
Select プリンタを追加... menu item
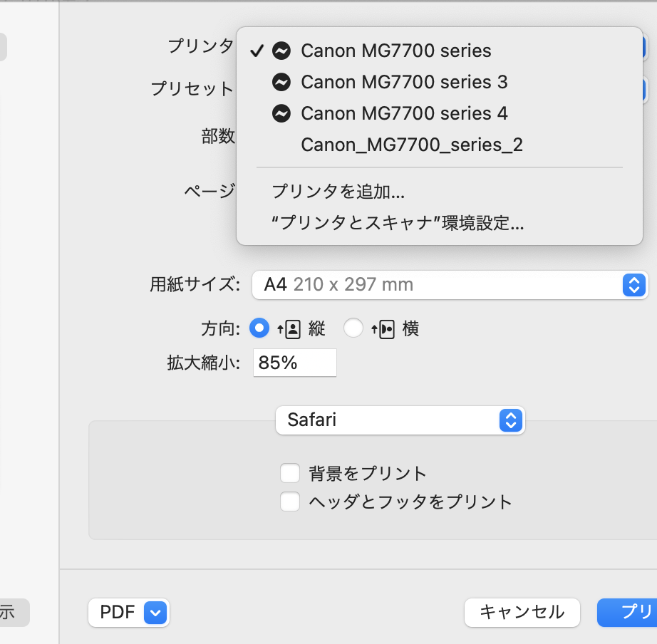click(x=338, y=192)
